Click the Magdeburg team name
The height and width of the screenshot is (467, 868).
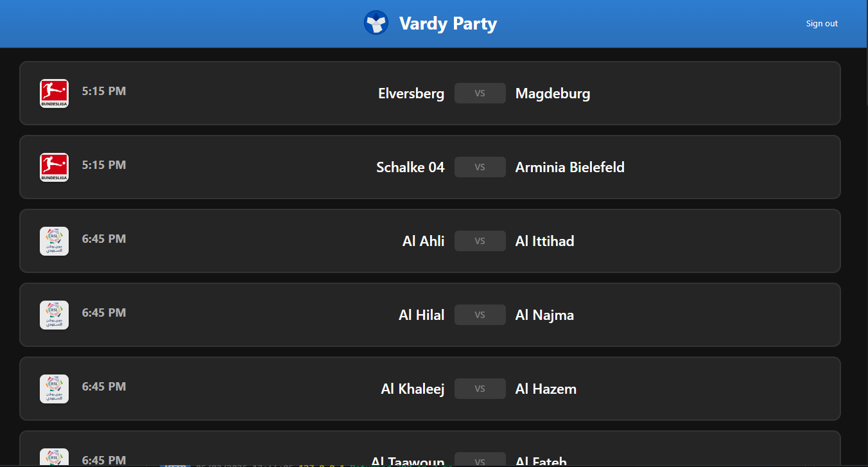tap(552, 94)
